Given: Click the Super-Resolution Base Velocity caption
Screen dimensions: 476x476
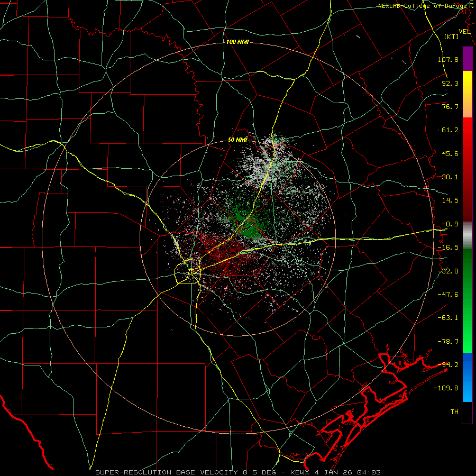Looking at the screenshot, I should [237, 472].
